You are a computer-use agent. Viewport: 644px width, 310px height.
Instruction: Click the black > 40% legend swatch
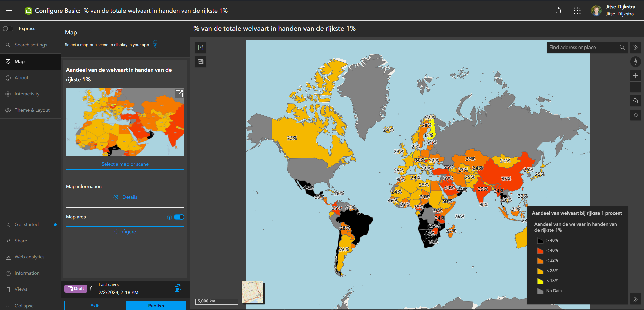point(540,241)
